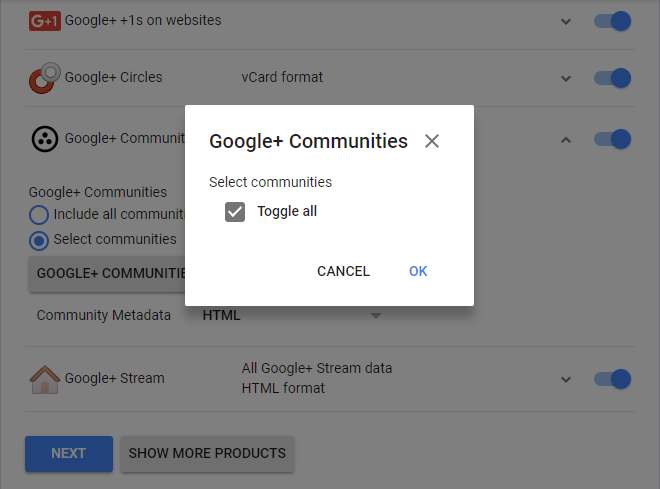Click the Select communities heading in the dialog

tap(270, 182)
